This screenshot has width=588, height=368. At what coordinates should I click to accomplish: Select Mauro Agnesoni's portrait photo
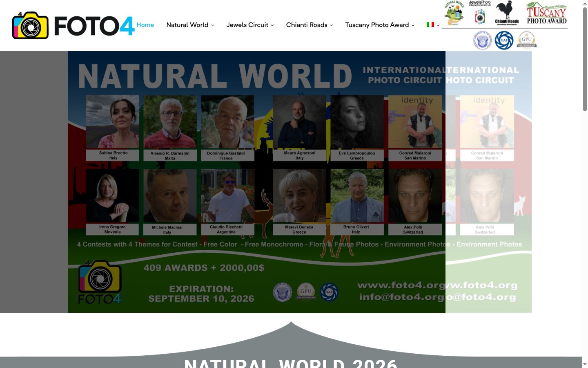(x=299, y=121)
